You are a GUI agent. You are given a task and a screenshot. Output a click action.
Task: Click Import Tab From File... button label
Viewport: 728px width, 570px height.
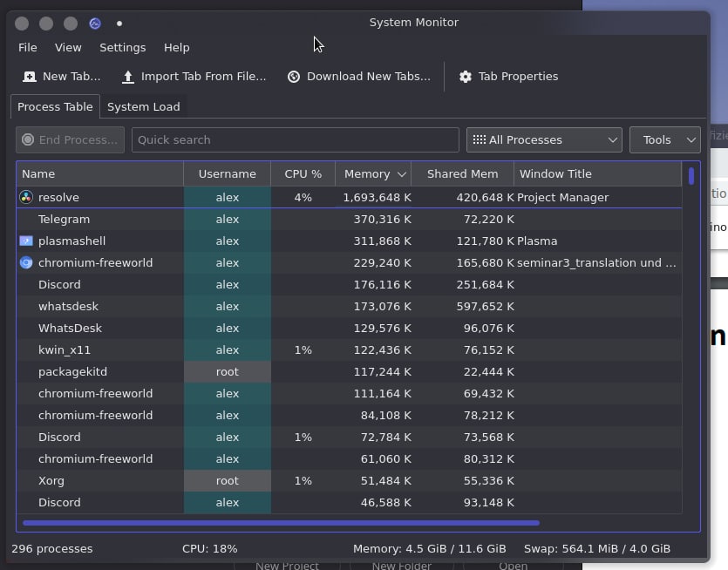point(204,77)
